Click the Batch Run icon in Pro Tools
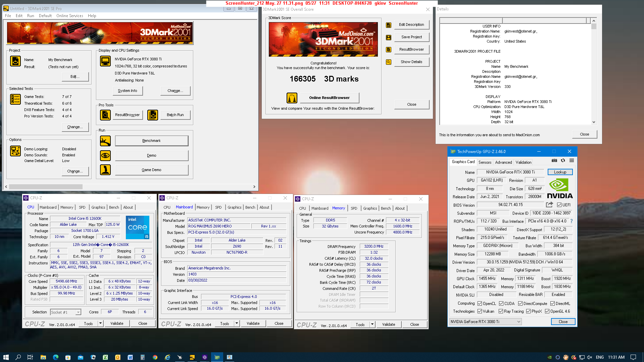 click(x=153, y=115)
